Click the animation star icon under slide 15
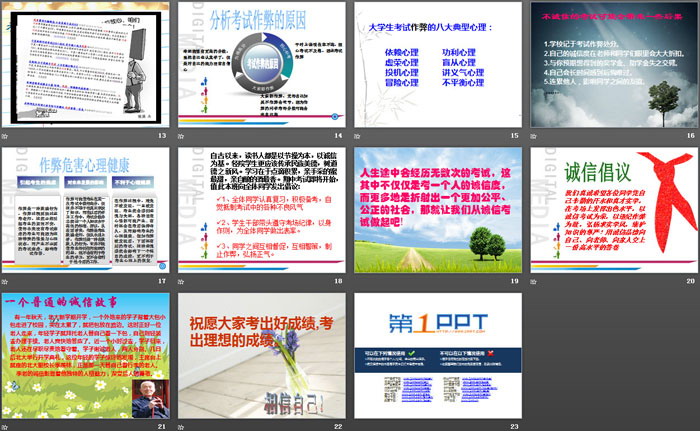The height and width of the screenshot is (431, 700). tap(357, 136)
